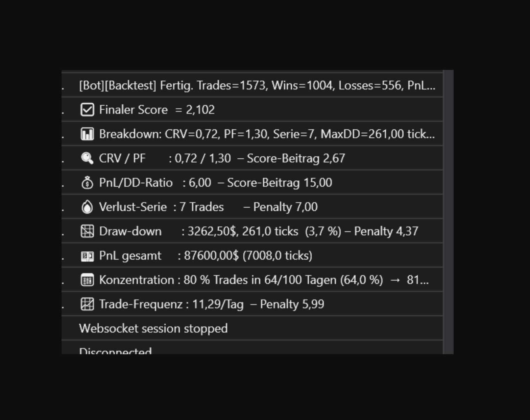
Task: Select the 'Disconnected' log entry
Action: click(x=115, y=350)
